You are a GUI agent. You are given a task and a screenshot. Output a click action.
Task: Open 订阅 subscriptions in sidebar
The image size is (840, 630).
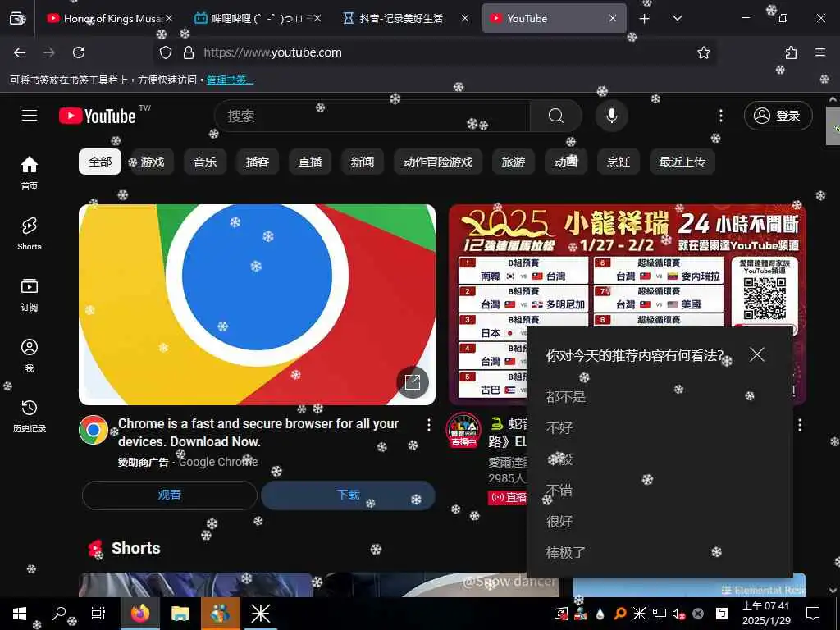pos(30,294)
